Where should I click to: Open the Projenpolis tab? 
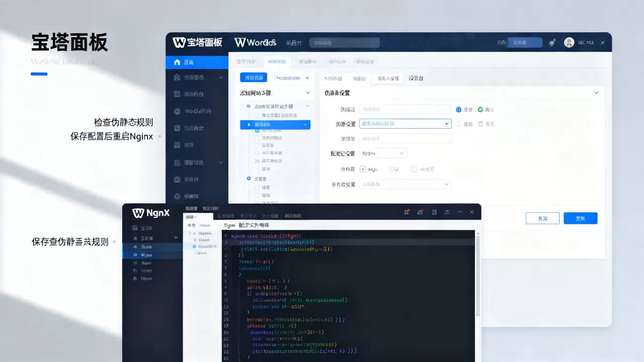tap(287, 77)
